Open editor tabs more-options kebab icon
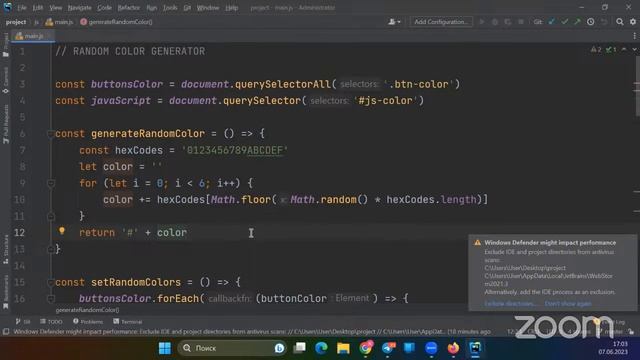This screenshot has width=640, height=360. [635, 36]
